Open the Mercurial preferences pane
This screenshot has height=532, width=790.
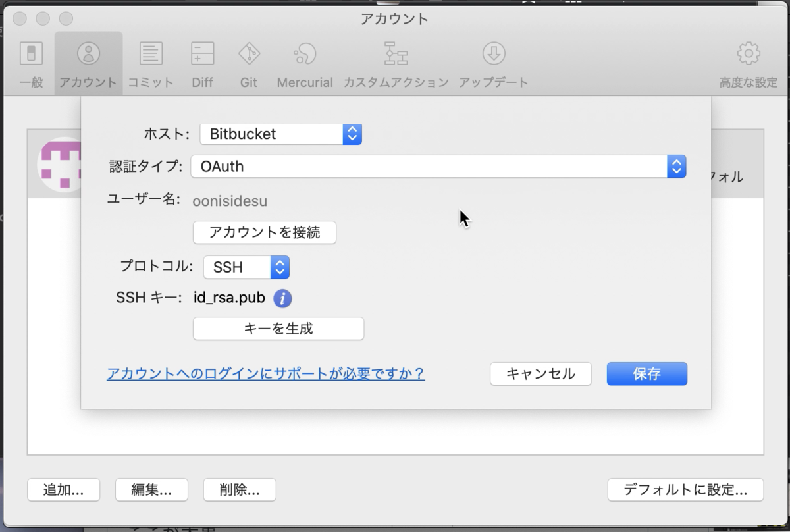pos(305,64)
